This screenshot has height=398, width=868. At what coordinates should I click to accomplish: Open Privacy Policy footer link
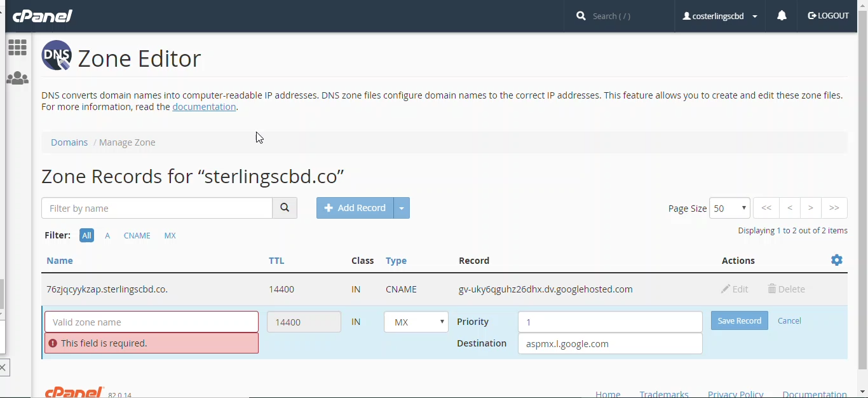[x=735, y=394]
